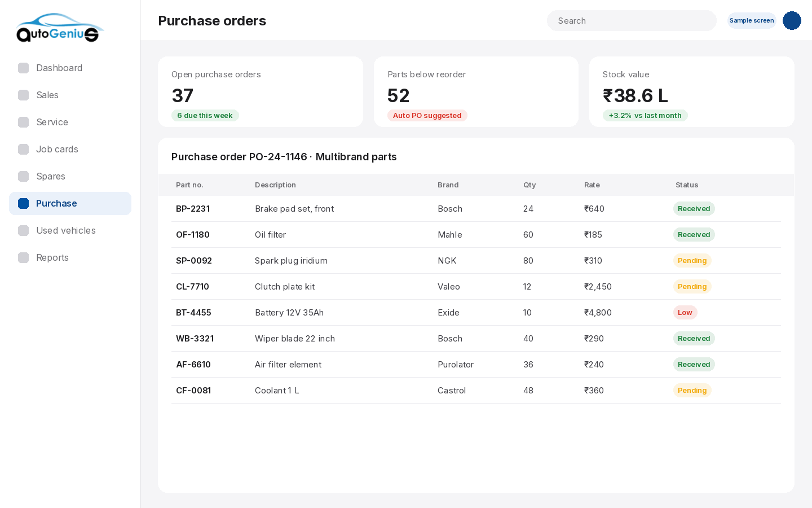Screen dimensions: 812x508
Task: Click the ₹2,450 rate value
Action: click(598, 287)
